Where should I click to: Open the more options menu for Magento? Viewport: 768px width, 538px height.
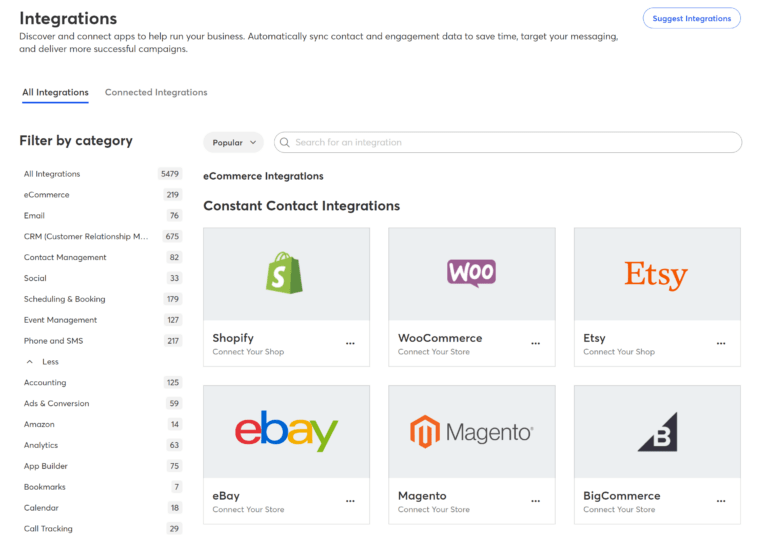pos(535,501)
